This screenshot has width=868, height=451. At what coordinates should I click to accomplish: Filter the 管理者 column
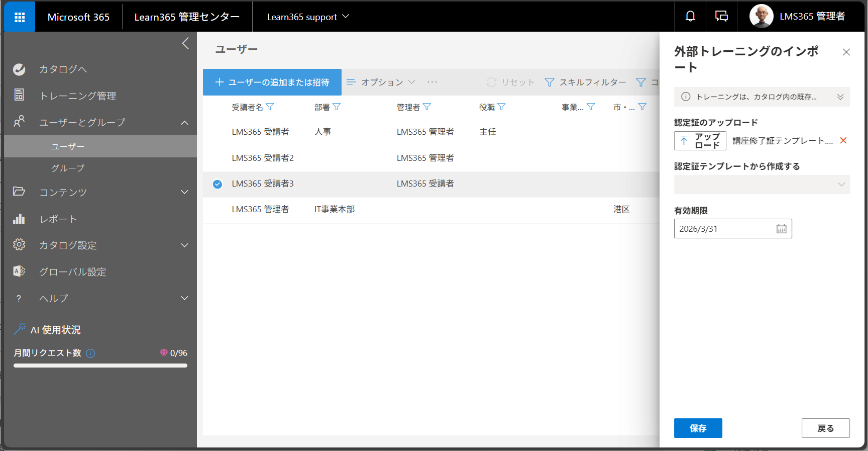tap(427, 107)
